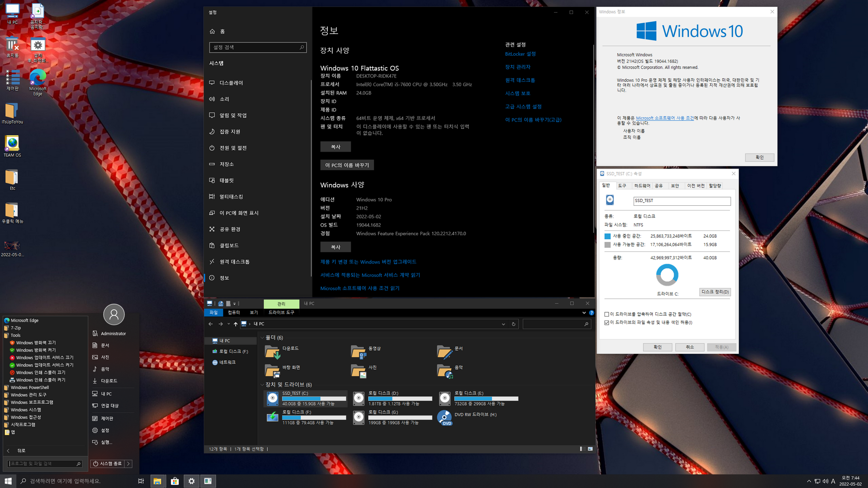
Task: Open File Explorer from taskbar
Action: pos(157,481)
